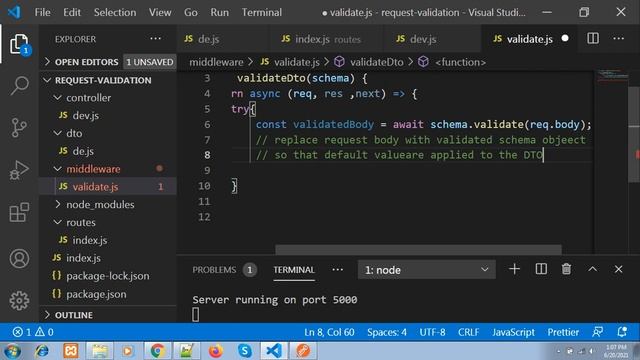Switch to the de.js editor tab
Image resolution: width=640 pixels, height=360 pixels.
tap(223, 39)
